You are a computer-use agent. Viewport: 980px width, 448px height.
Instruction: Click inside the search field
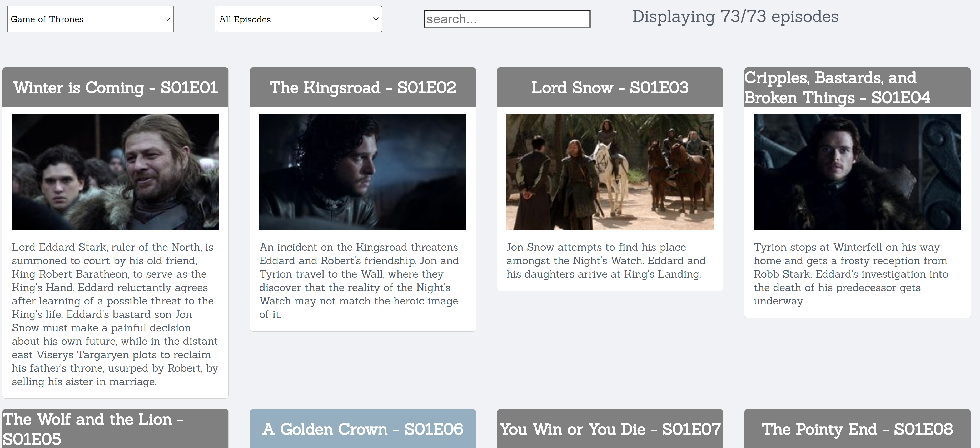click(x=507, y=19)
